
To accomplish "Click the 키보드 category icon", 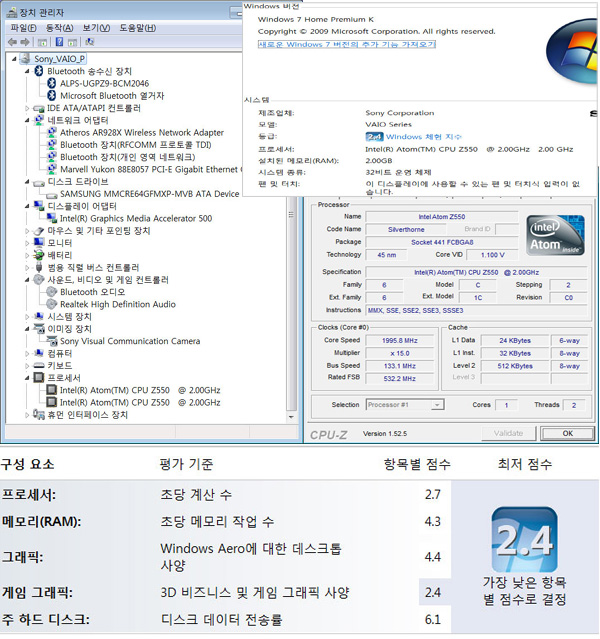I will tap(39, 366).
